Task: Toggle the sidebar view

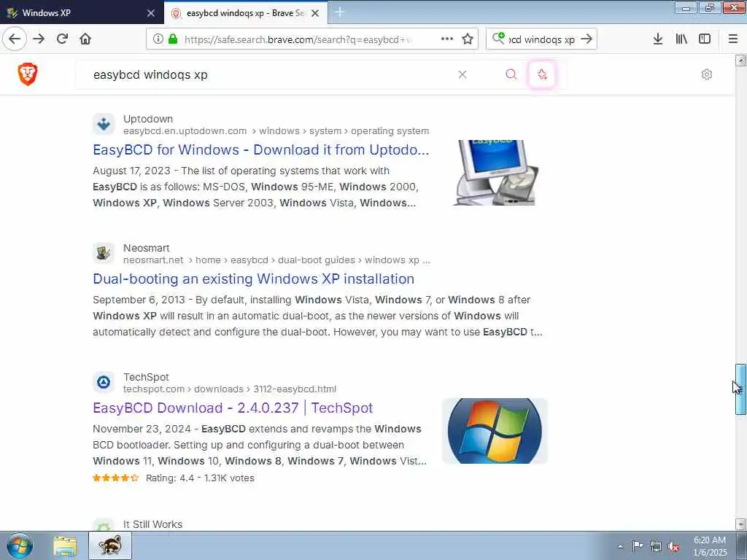Action: click(x=705, y=39)
